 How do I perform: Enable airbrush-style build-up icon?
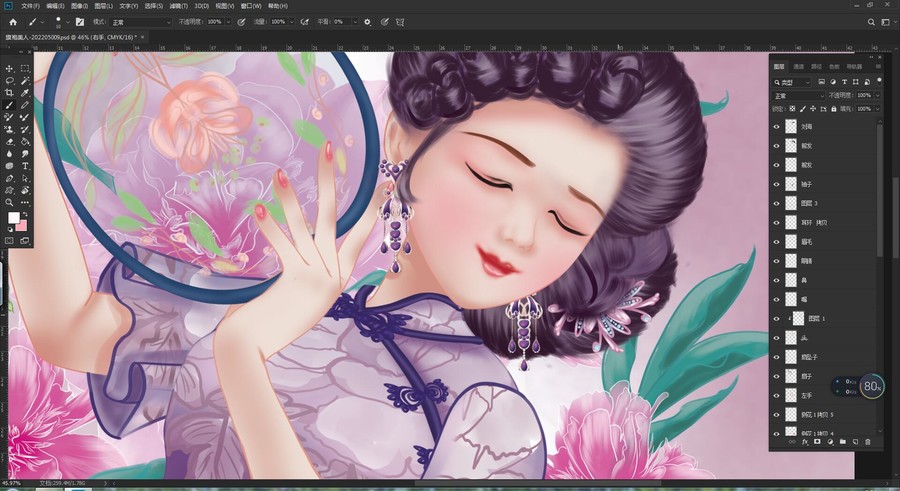305,22
